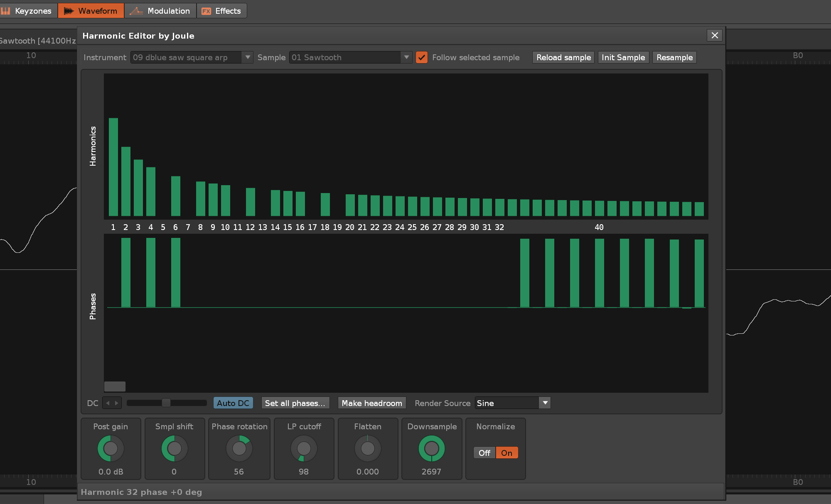Uncheck Follow selected sample checkbox
The image size is (831, 504).
coord(421,57)
